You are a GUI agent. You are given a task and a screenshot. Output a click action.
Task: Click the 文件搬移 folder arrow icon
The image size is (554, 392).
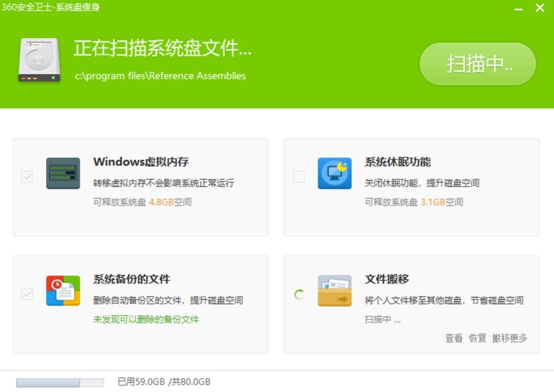334,291
